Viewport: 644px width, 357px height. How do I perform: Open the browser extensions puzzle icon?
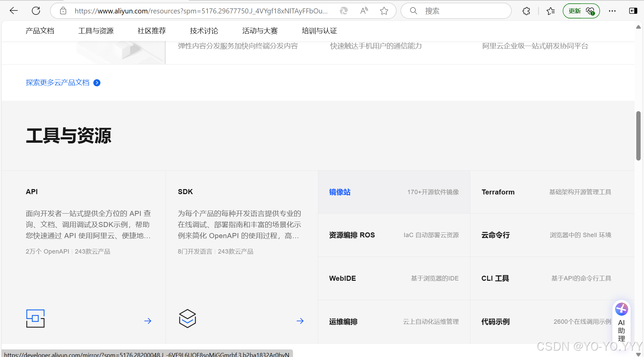(x=526, y=11)
